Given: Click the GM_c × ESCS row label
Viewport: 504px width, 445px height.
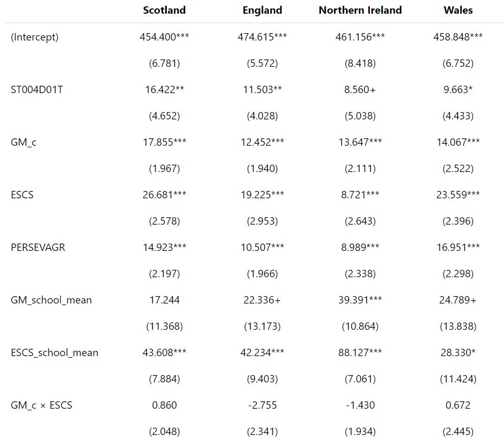Looking at the screenshot, I should pos(42,405).
